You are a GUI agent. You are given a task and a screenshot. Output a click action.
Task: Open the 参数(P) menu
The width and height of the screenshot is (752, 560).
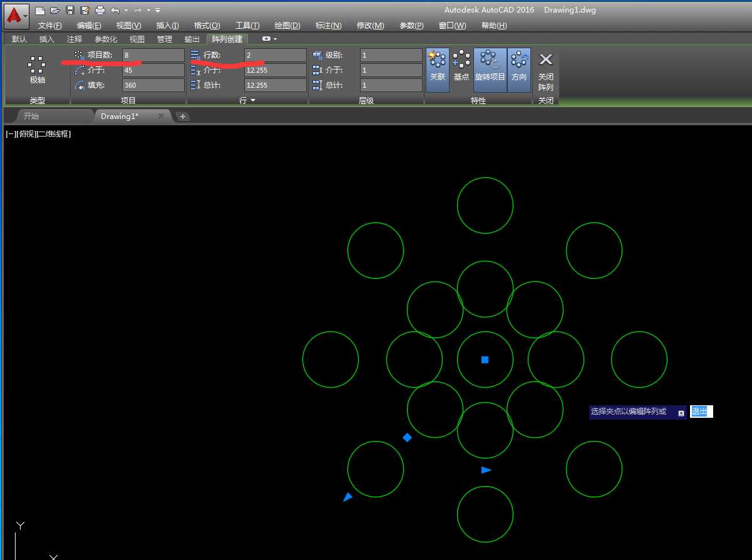click(x=411, y=26)
